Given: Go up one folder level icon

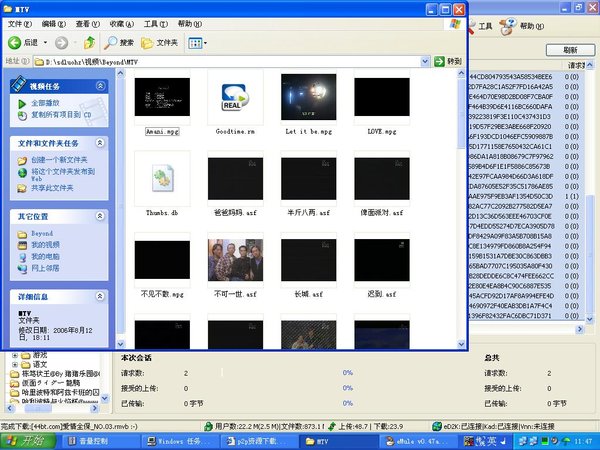Looking at the screenshot, I should [89, 42].
